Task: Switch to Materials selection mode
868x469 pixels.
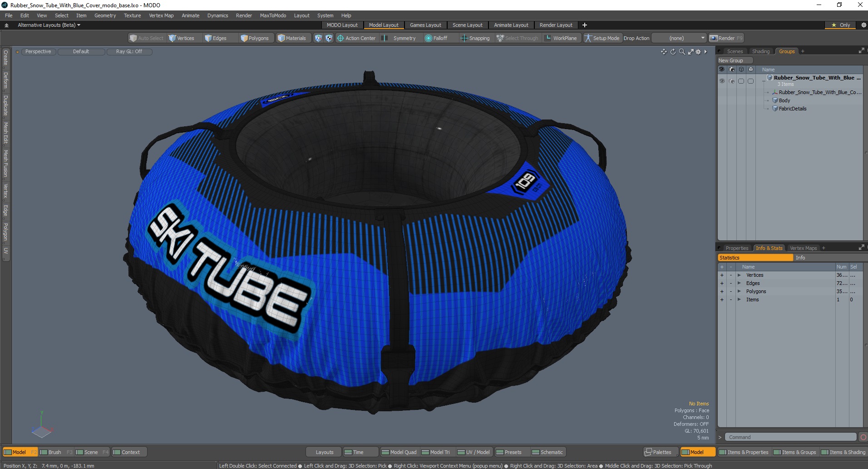Action: (292, 38)
